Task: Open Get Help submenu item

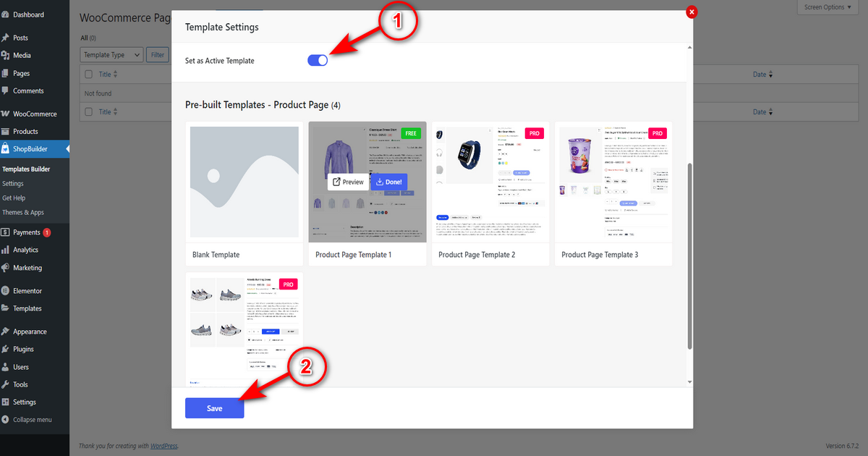Action: tap(14, 198)
